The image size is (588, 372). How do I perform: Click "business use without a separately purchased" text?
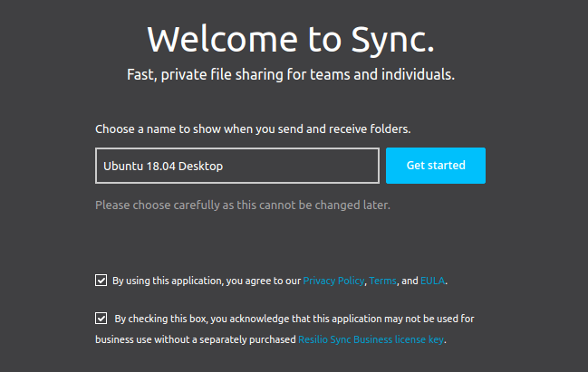[x=196, y=340]
